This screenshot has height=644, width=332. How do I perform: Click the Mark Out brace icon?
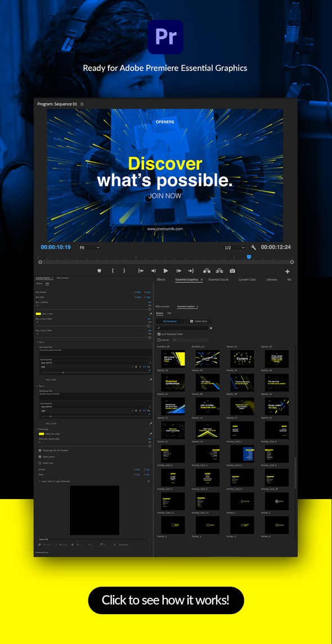[x=124, y=271]
